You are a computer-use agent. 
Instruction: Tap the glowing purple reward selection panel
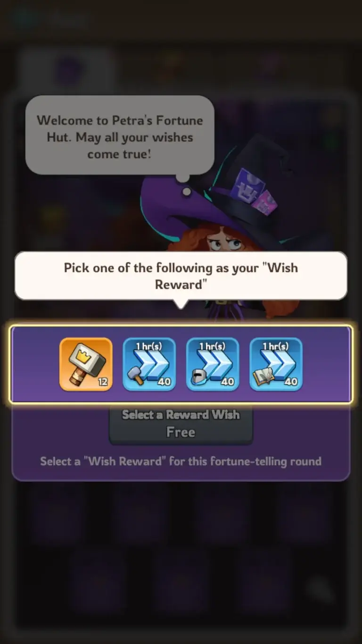pyautogui.click(x=181, y=364)
